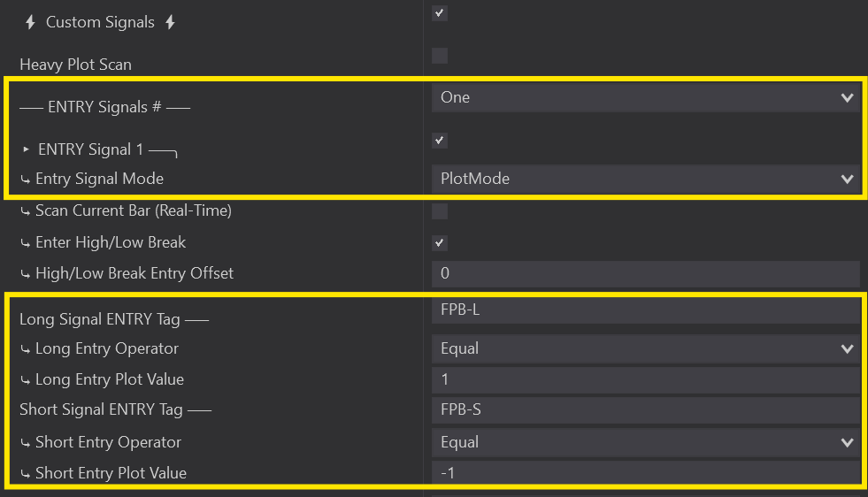Click the Entry Signal Mode label
868x497 pixels.
click(99, 179)
